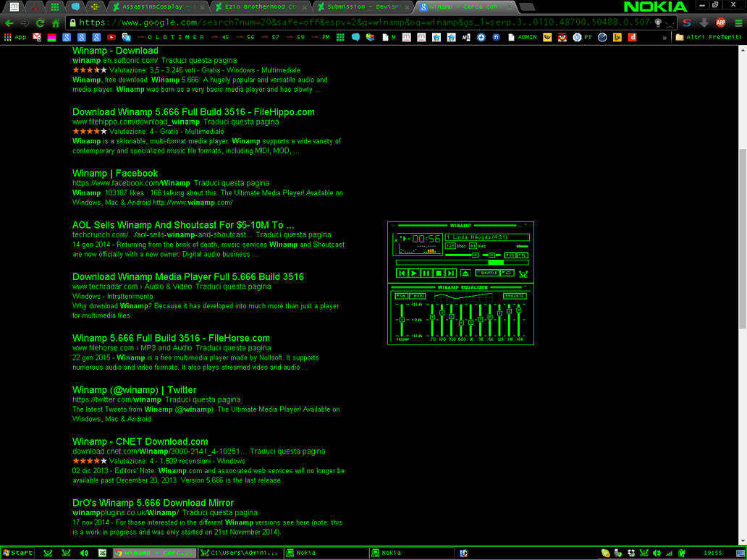The image size is (747, 560).
Task: Click the page vertical scrollbar
Action: click(743, 238)
